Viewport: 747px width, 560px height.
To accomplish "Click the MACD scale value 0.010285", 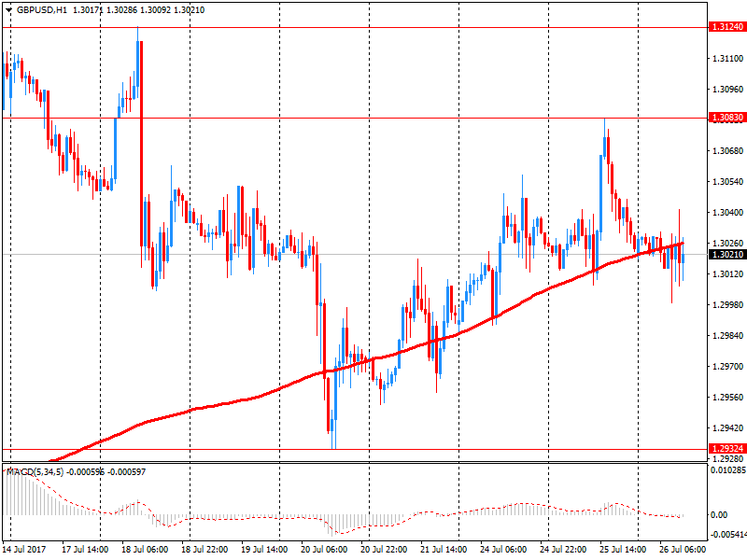I will coord(728,470).
